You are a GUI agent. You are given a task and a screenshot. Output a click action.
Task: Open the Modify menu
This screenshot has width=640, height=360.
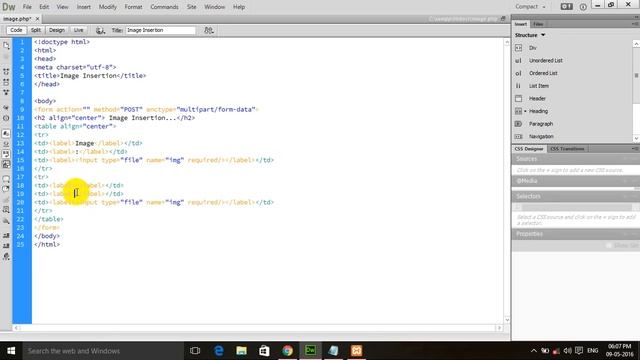click(108, 7)
